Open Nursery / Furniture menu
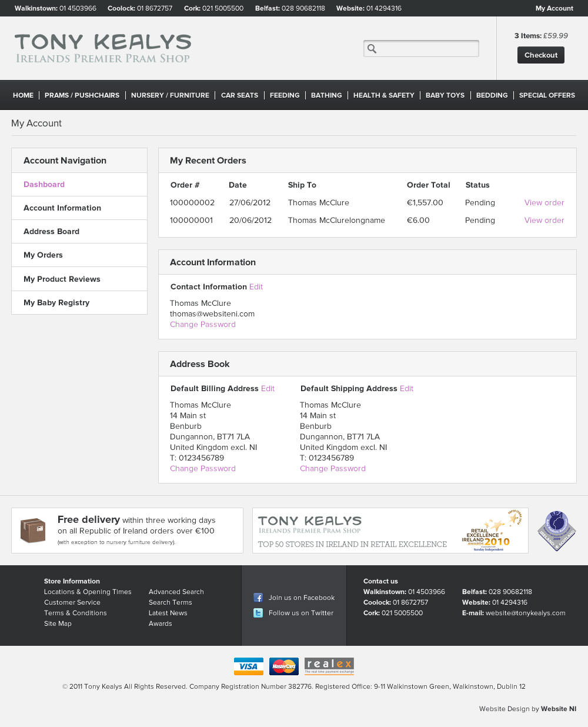Viewport: 588px width, 727px height. (x=170, y=95)
